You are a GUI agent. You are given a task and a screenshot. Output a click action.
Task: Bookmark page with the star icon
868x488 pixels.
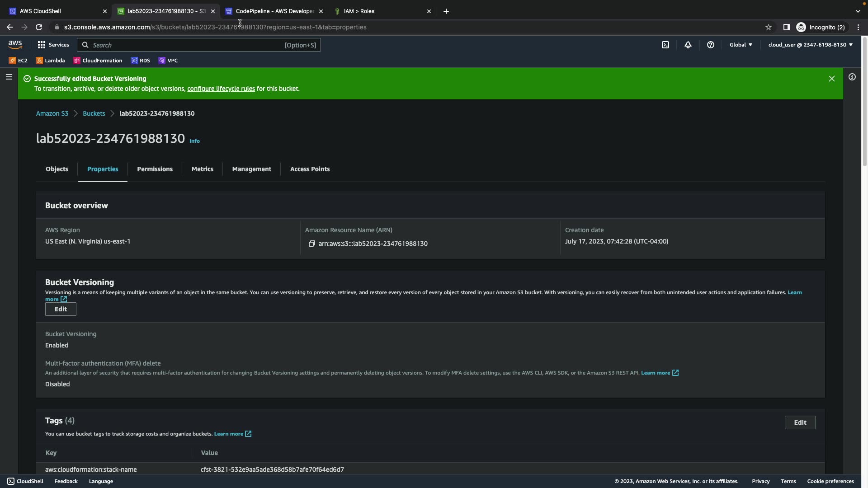(x=768, y=27)
